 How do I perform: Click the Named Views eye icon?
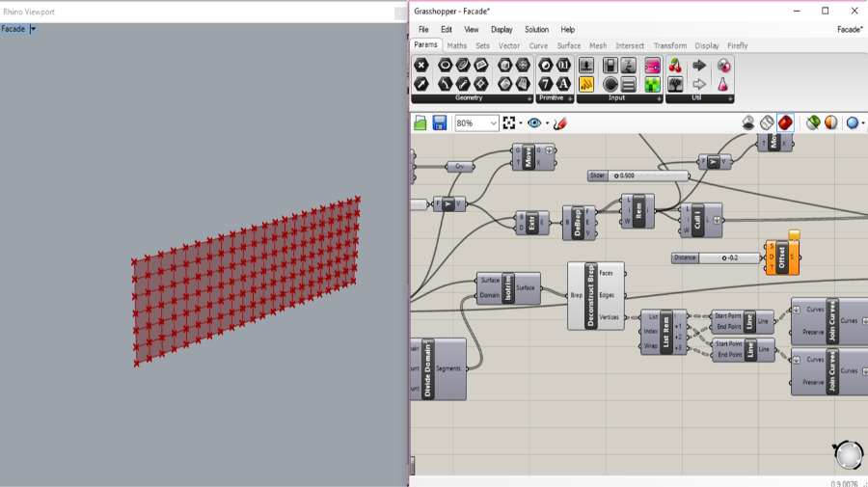534,122
